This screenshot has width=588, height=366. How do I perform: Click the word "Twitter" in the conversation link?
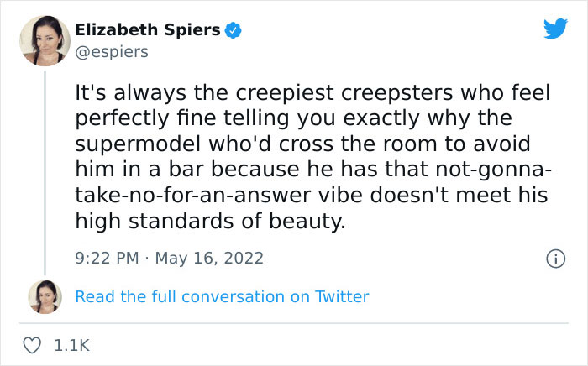click(342, 296)
